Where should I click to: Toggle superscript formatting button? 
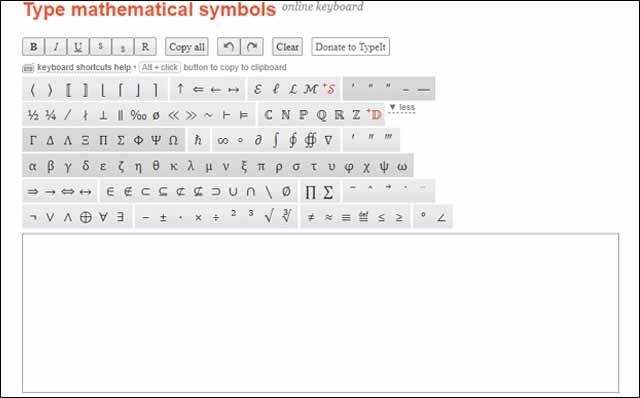[x=100, y=47]
